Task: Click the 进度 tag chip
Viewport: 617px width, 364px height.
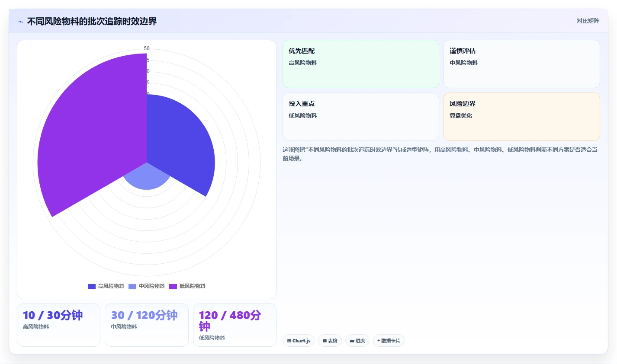Action: [357, 341]
